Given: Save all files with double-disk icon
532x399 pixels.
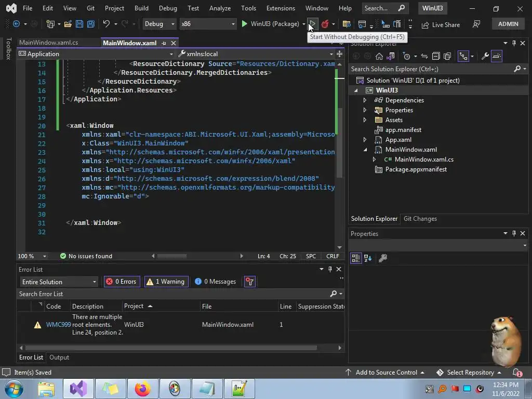Looking at the screenshot, I should click(x=90, y=24).
